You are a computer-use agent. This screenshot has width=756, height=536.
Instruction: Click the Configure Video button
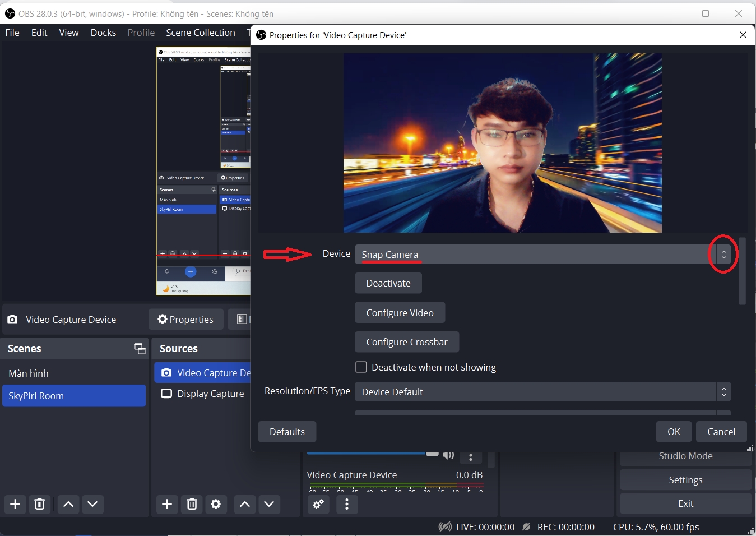click(x=400, y=313)
